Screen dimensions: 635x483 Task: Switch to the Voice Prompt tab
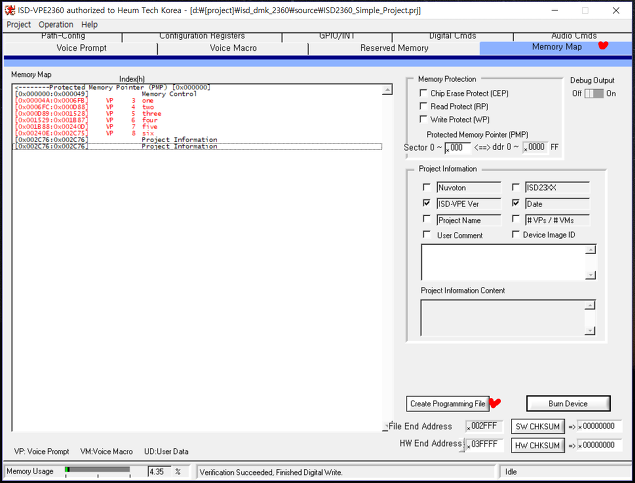click(x=81, y=48)
